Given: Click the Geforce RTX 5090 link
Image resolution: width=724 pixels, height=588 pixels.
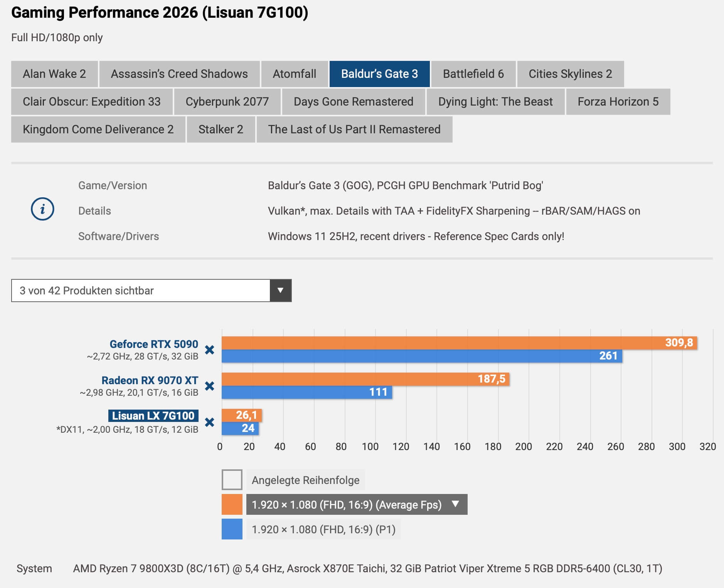Looking at the screenshot, I should point(154,344).
